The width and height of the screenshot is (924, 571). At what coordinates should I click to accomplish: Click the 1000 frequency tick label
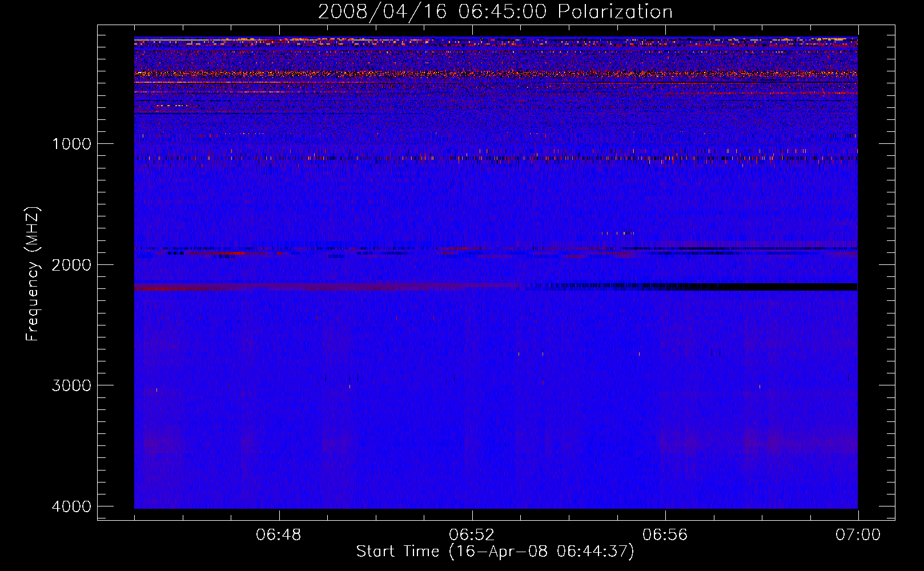tap(71, 144)
